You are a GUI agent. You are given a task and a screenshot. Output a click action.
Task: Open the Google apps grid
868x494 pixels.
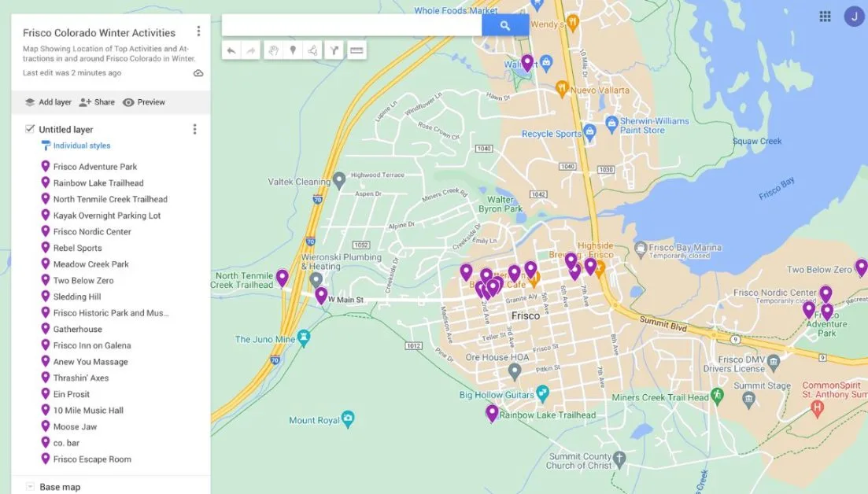[825, 16]
